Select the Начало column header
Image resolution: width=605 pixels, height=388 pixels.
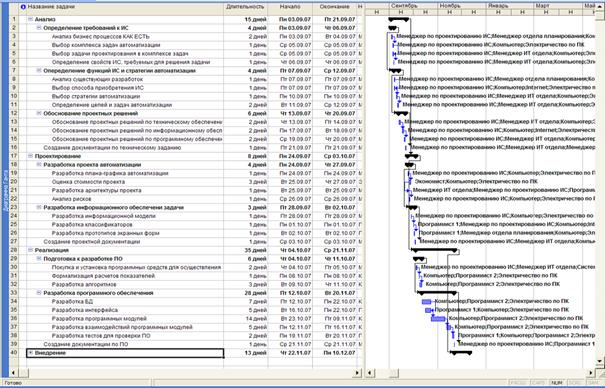pyautogui.click(x=290, y=7)
